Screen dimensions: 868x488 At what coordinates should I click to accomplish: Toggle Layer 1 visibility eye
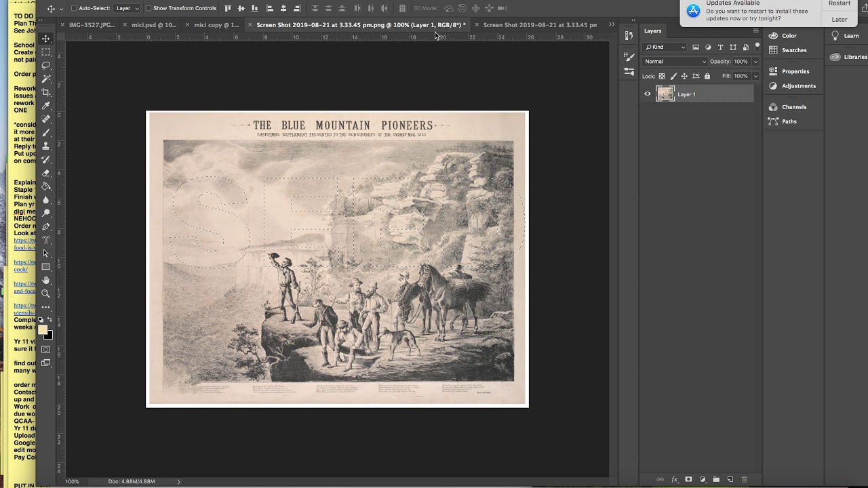[648, 94]
